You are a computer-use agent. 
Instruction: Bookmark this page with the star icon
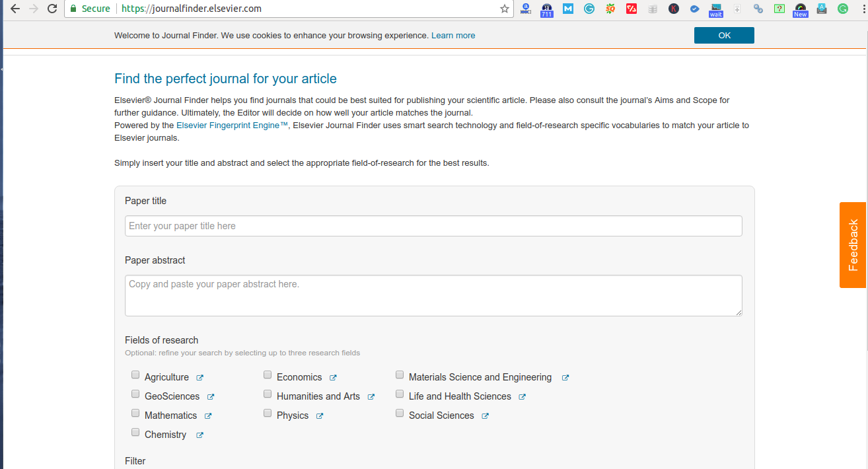(505, 9)
